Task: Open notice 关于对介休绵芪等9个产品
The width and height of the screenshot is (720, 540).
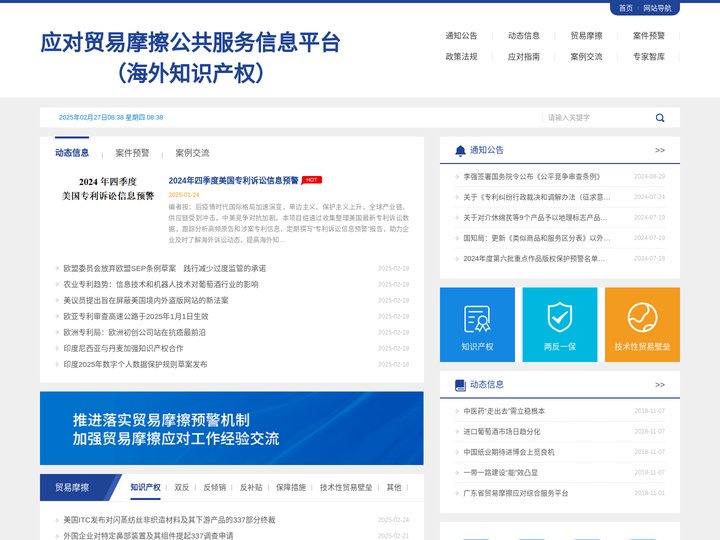Action: pos(535,218)
